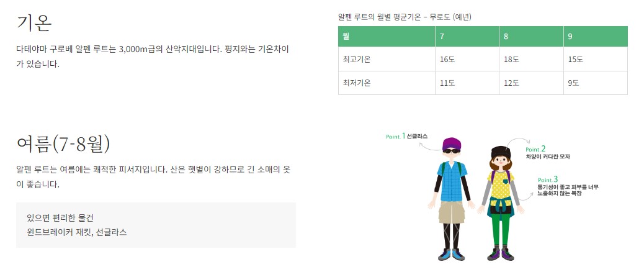
Task: Click the purple cap on the male hiker
Action: pos(452,143)
